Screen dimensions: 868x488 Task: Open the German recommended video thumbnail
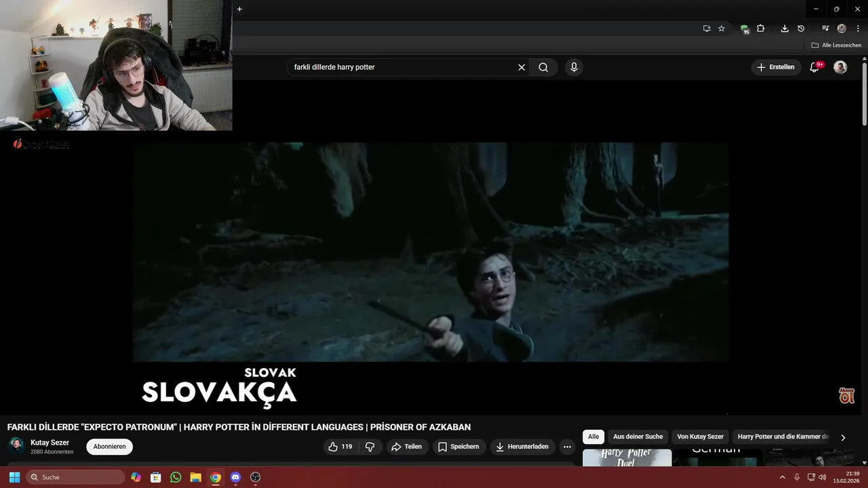point(717,457)
